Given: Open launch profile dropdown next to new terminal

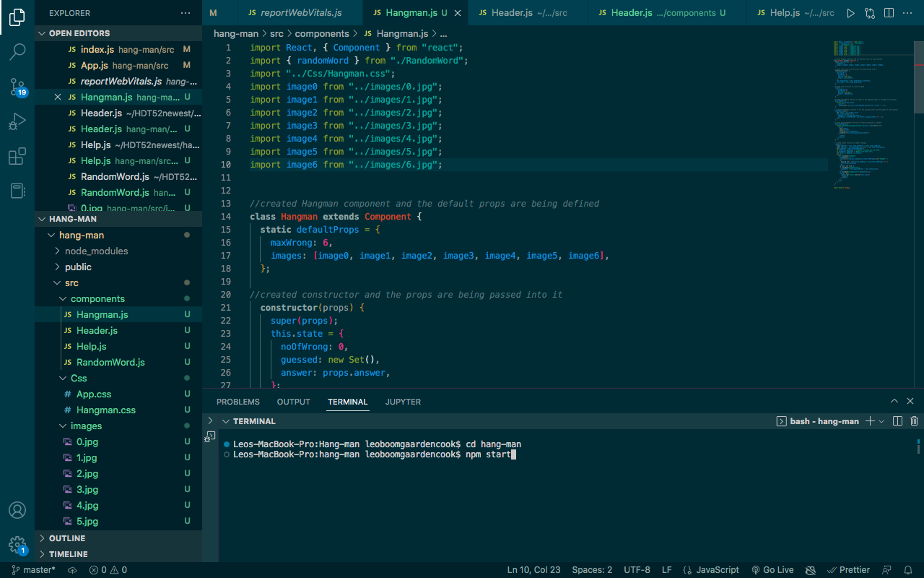Looking at the screenshot, I should coord(881,421).
